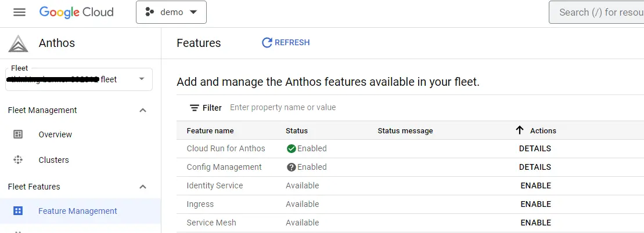The image size is (644, 233).
Task: Refresh the Features list
Action: pos(286,42)
